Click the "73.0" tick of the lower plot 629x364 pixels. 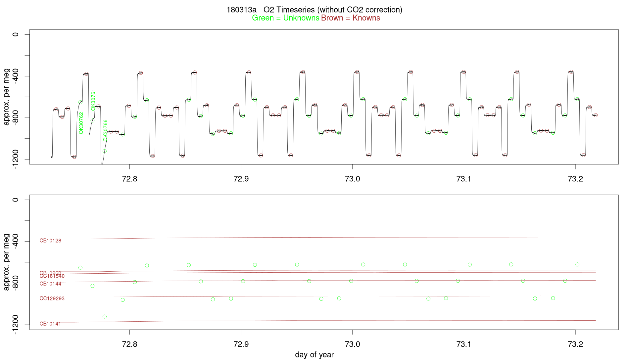point(352,344)
